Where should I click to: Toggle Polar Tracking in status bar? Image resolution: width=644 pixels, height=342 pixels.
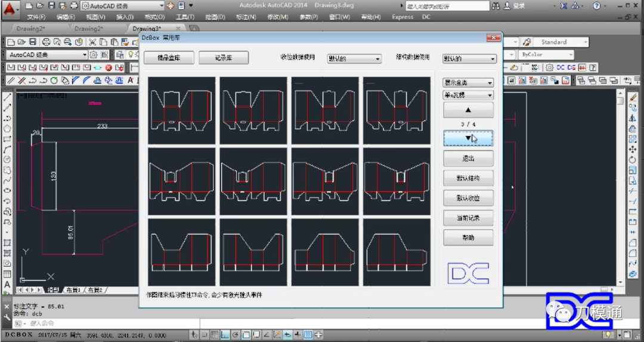click(x=236, y=335)
